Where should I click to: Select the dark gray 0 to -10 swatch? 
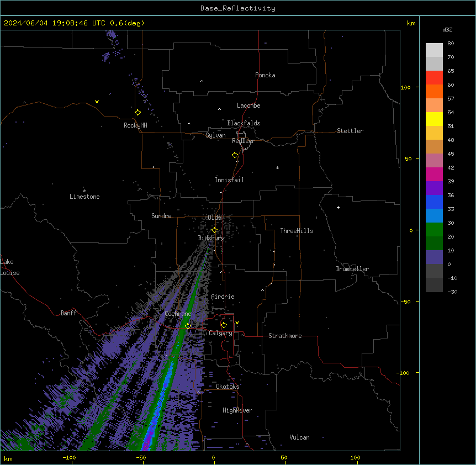[434, 271]
